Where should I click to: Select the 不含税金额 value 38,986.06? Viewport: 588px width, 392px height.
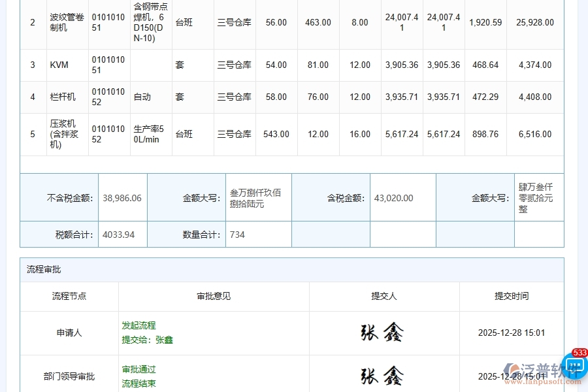[x=122, y=197]
